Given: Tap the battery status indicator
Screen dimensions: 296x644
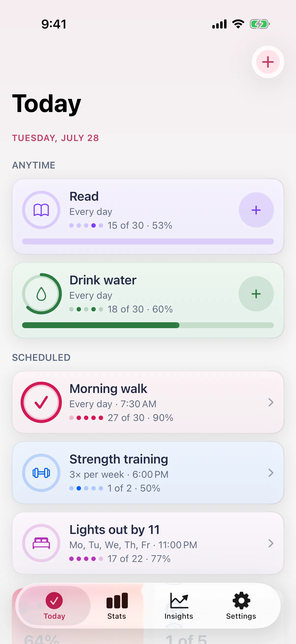Looking at the screenshot, I should (x=260, y=24).
